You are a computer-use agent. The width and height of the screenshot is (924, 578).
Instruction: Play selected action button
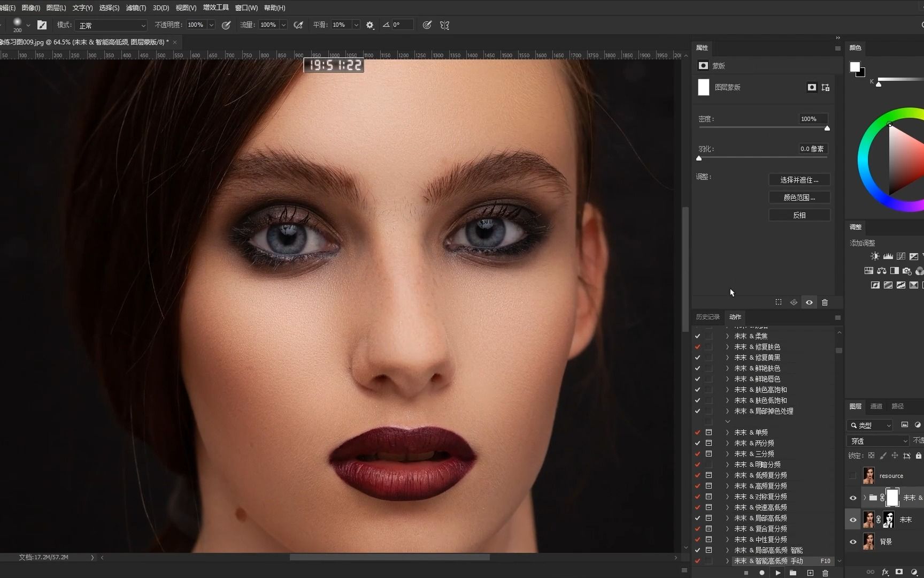778,573
